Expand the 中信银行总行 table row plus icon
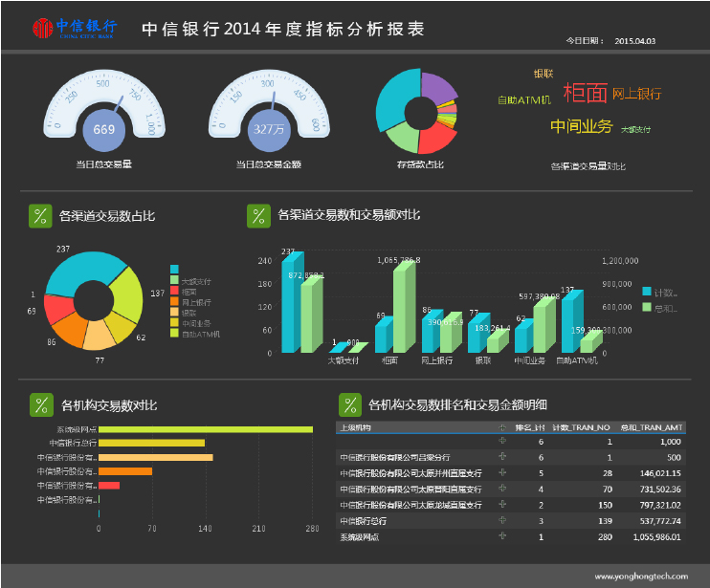This screenshot has height=588, width=710. 502,520
